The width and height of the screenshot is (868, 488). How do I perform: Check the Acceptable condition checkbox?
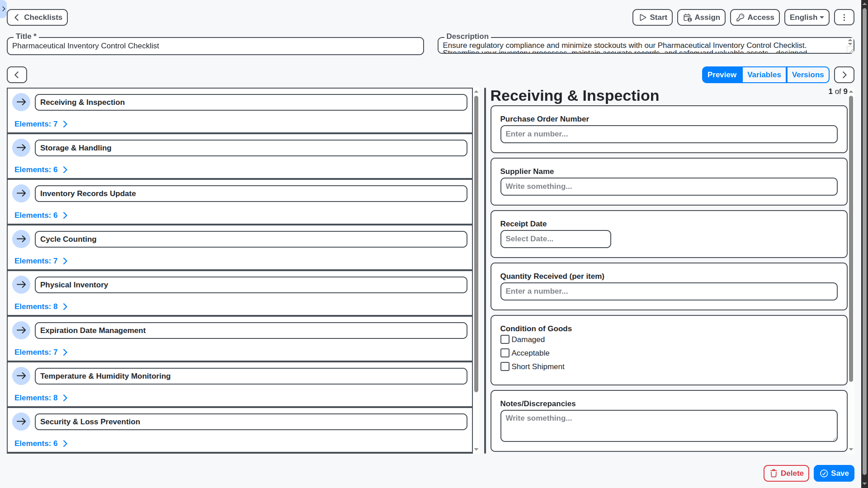click(505, 353)
